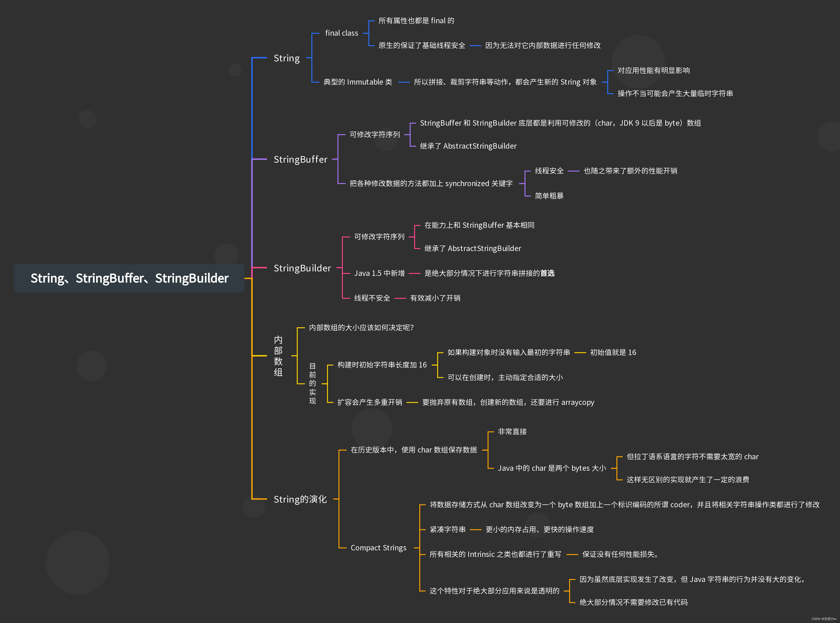Screen dimensions: 840x623
Task: Select node 所有相关的 Intrinsic 之类也都进行了重写
Action: [x=495, y=554]
